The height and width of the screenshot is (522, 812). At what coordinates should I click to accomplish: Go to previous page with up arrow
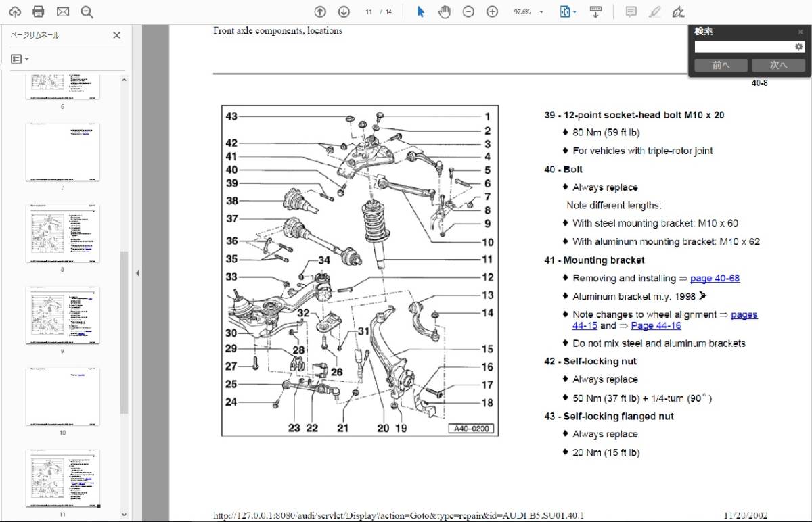(x=321, y=11)
